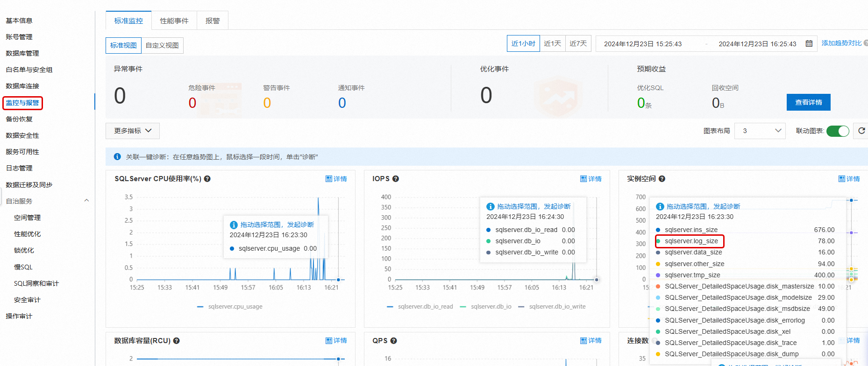Click the 查看详情 button
Image resolution: width=868 pixels, height=366 pixels.
(x=809, y=102)
